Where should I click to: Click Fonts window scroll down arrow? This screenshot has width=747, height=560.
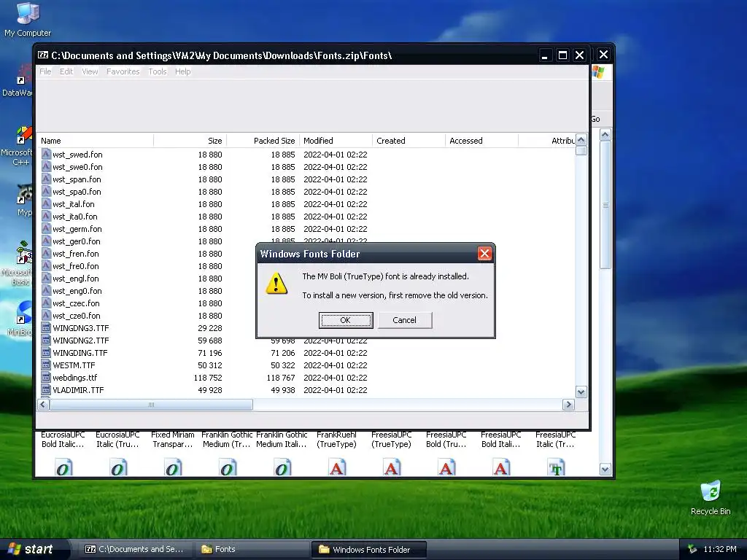point(605,470)
